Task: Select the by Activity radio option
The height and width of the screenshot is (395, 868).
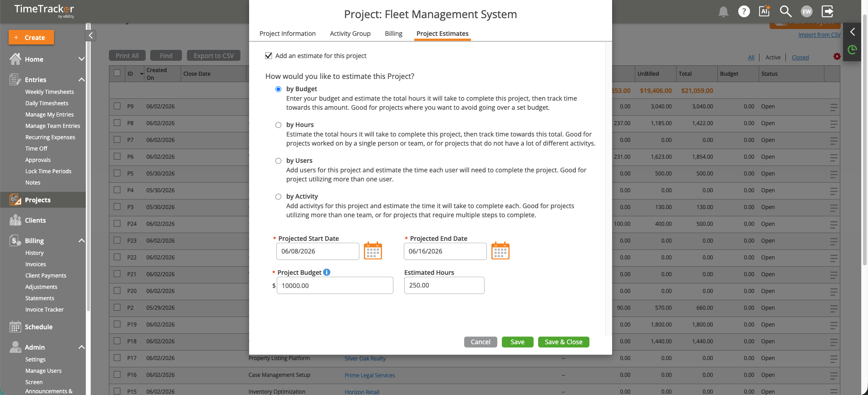Action: point(278,197)
